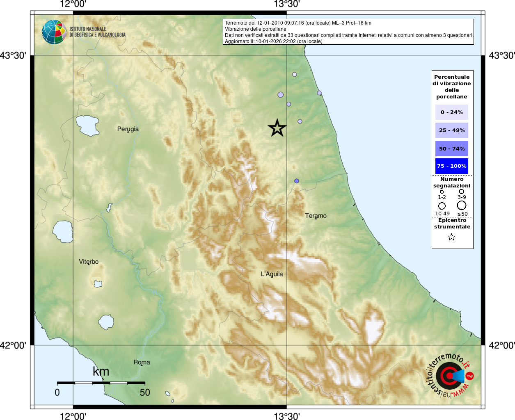Click the report marker nearest east of the star
The width and height of the screenshot is (515, 420).
(x=300, y=121)
